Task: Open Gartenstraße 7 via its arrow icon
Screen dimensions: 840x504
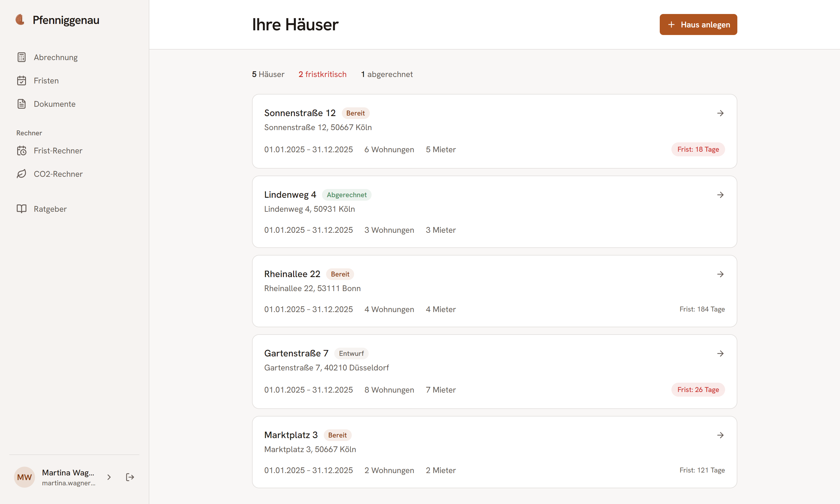Action: coord(720,353)
